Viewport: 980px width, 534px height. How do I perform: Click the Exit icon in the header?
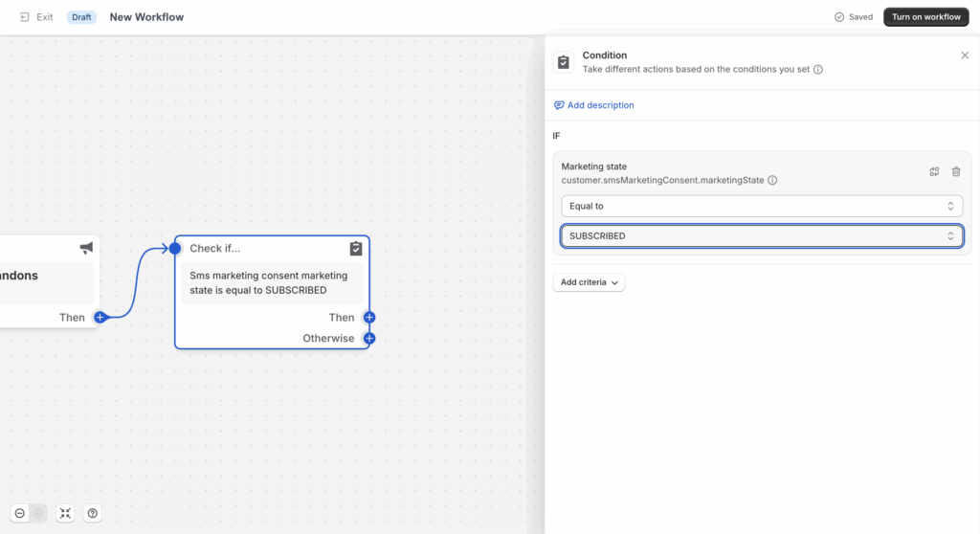24,17
